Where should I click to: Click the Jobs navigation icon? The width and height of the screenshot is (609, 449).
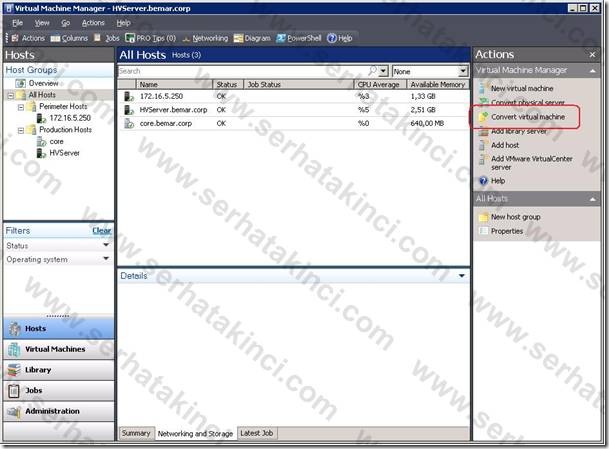click(x=14, y=390)
